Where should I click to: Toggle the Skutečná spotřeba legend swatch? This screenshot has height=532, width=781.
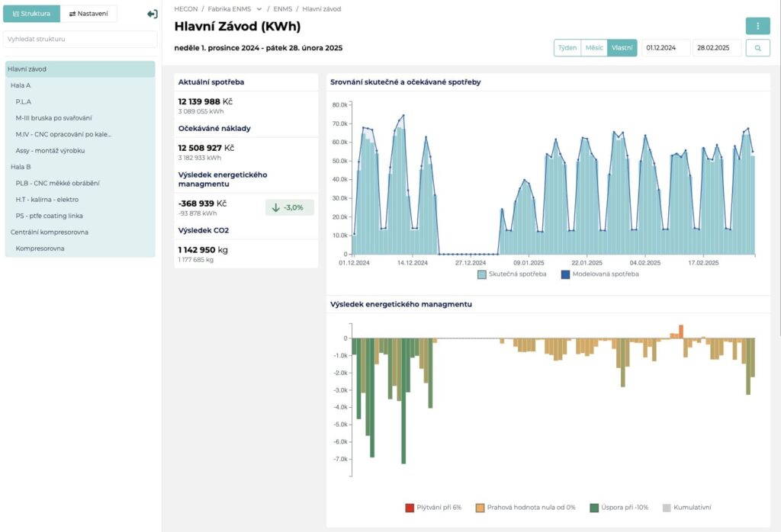(482, 274)
